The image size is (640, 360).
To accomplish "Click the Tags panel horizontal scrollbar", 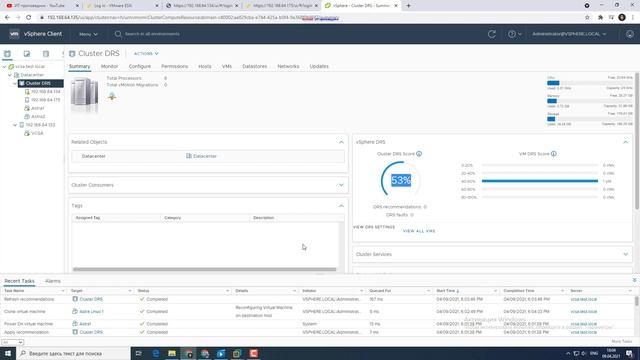I will tap(204, 269).
